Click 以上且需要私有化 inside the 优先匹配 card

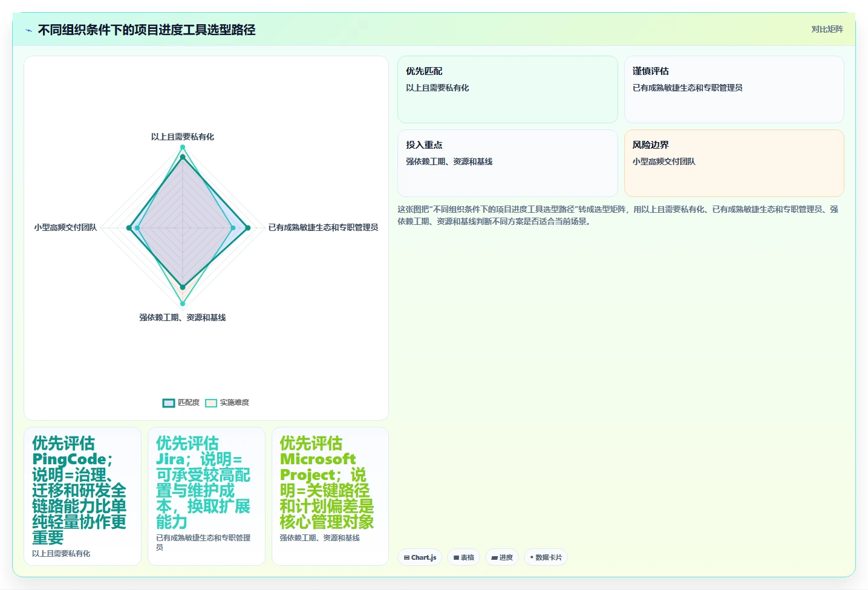[437, 88]
